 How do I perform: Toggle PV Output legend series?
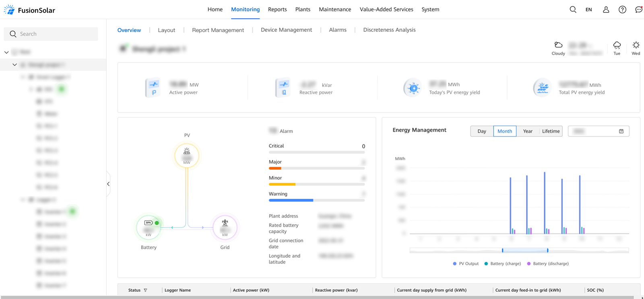[466, 264]
